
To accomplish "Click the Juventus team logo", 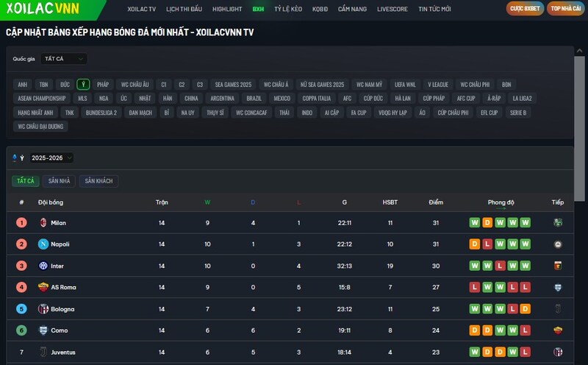I will [x=43, y=352].
